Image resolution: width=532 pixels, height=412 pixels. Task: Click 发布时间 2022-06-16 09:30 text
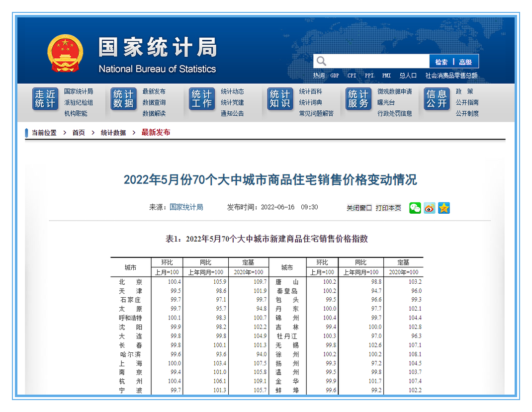(x=272, y=207)
